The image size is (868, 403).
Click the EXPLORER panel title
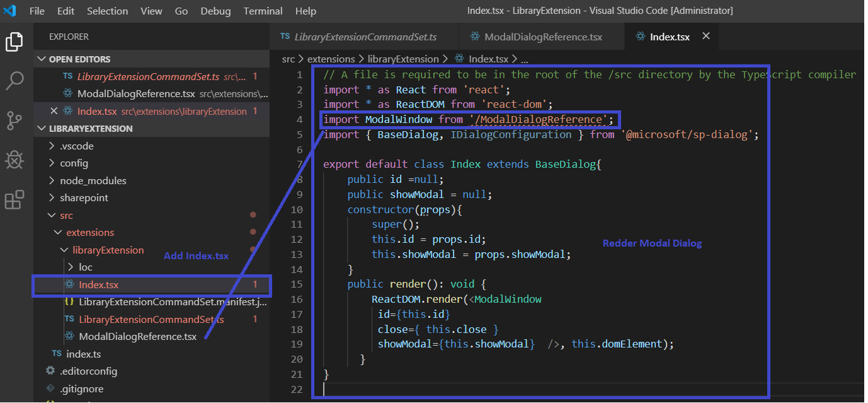pyautogui.click(x=69, y=37)
